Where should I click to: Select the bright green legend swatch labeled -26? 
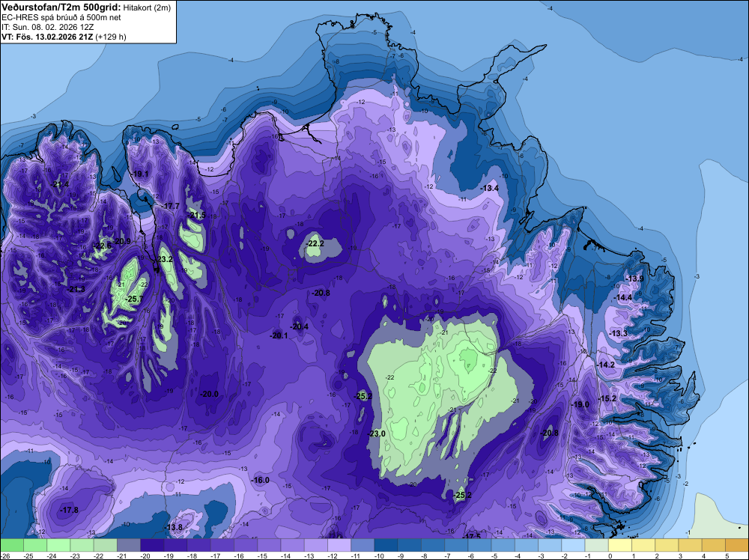[x=11, y=545]
